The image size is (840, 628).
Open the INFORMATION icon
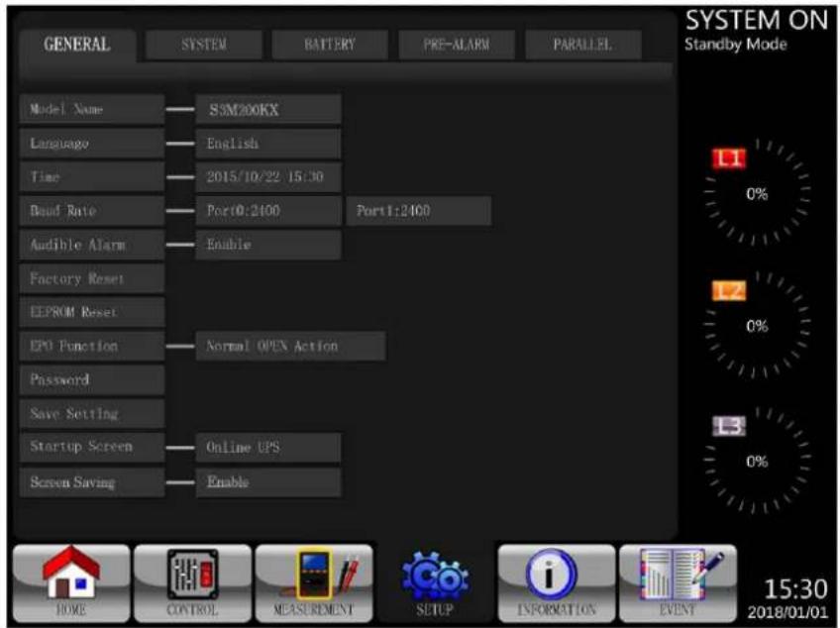[x=557, y=583]
